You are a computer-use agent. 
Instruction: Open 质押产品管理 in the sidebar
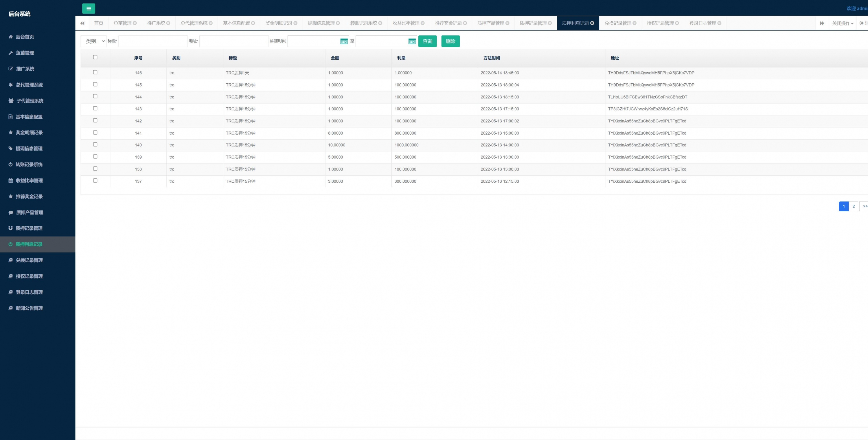click(x=29, y=212)
